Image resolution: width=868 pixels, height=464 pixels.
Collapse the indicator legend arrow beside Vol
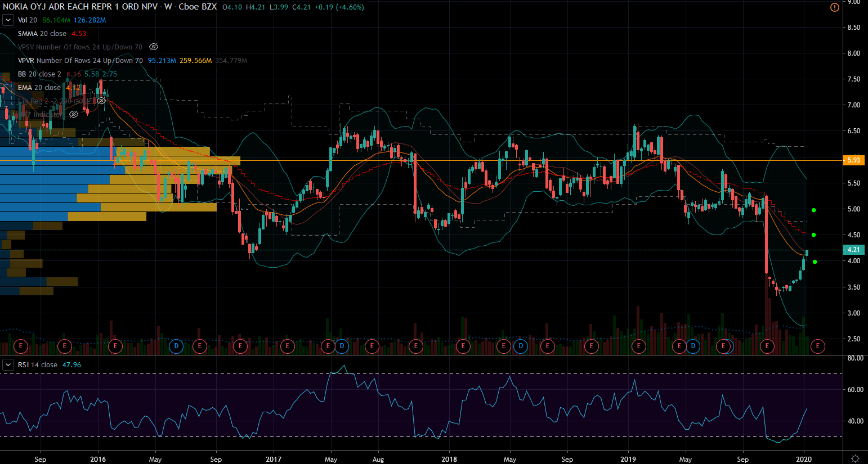coord(8,20)
